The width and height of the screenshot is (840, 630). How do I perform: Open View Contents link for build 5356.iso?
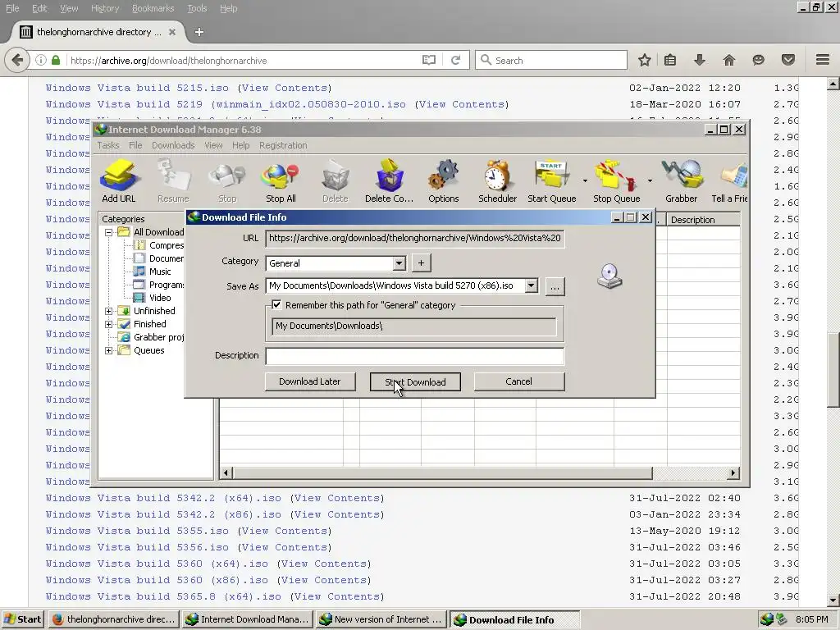(284, 547)
